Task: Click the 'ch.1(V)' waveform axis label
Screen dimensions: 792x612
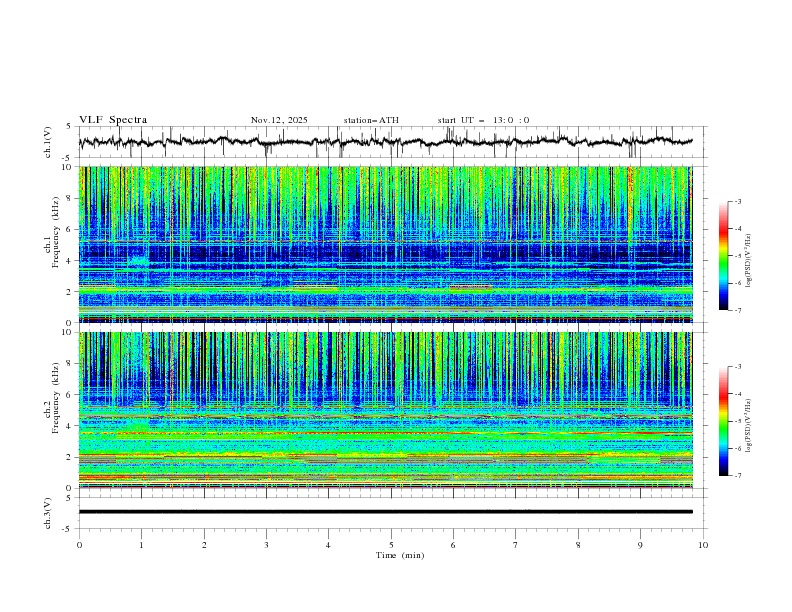Action: tap(48, 142)
